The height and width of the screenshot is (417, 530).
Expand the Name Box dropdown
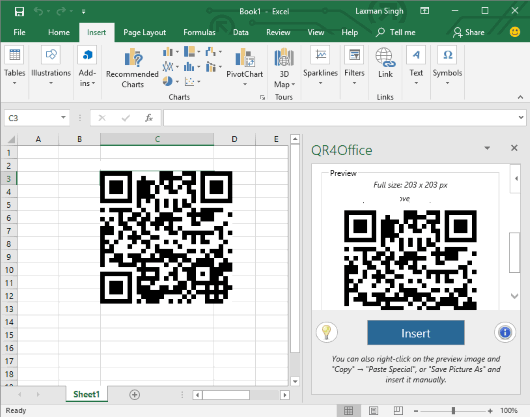pos(63,118)
